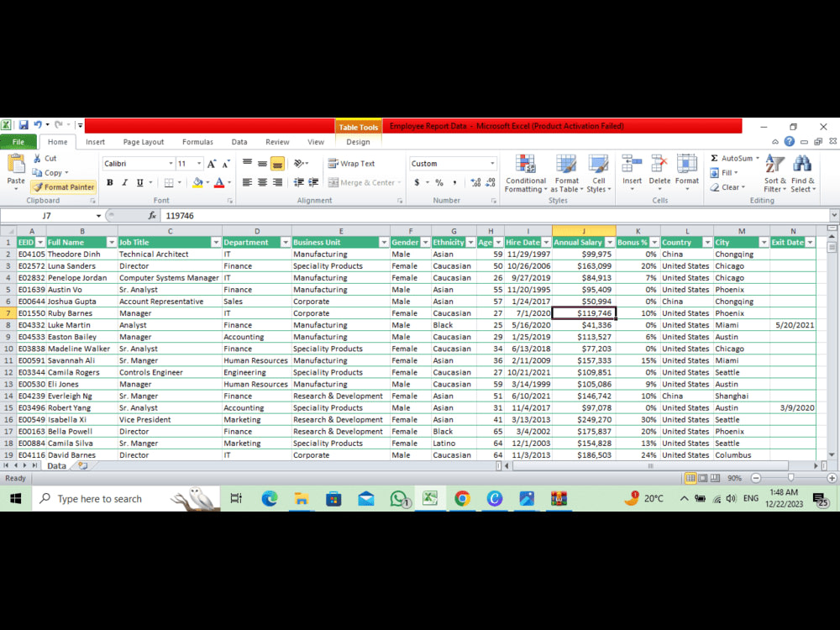
Task: Open Excel Help question mark icon
Action: coord(789,141)
